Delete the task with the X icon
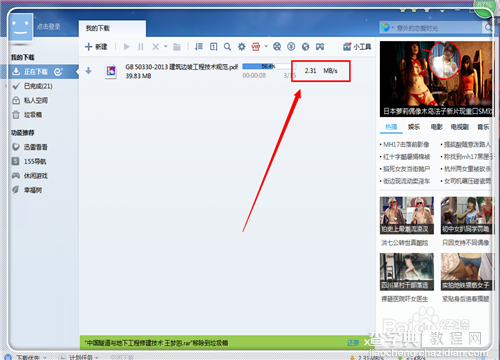The height and width of the screenshot is (360, 500). [x=155, y=47]
